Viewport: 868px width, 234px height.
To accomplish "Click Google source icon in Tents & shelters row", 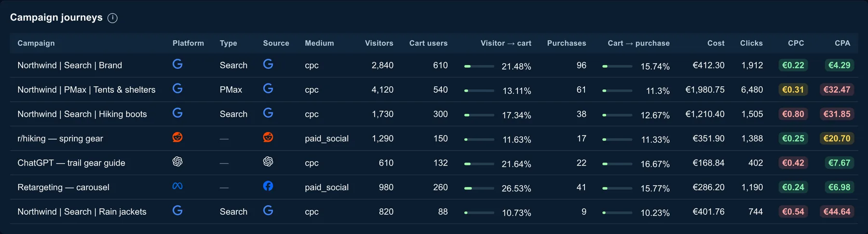I will (268, 88).
